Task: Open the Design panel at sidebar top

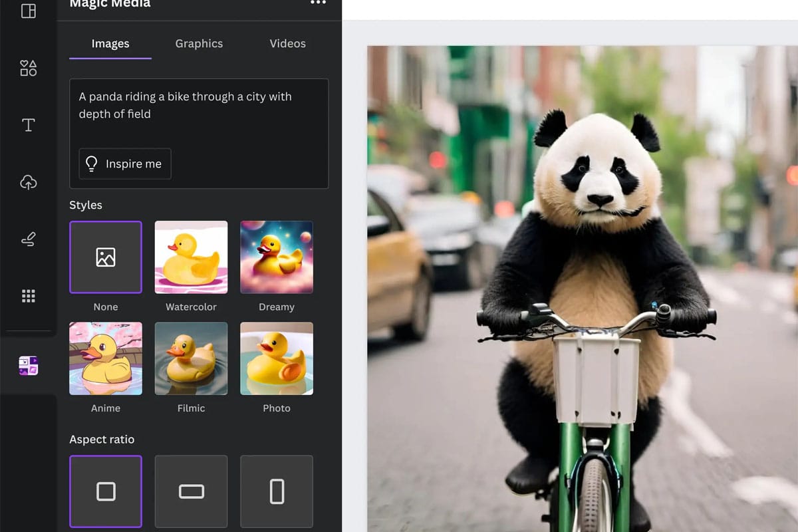Action: pyautogui.click(x=28, y=11)
